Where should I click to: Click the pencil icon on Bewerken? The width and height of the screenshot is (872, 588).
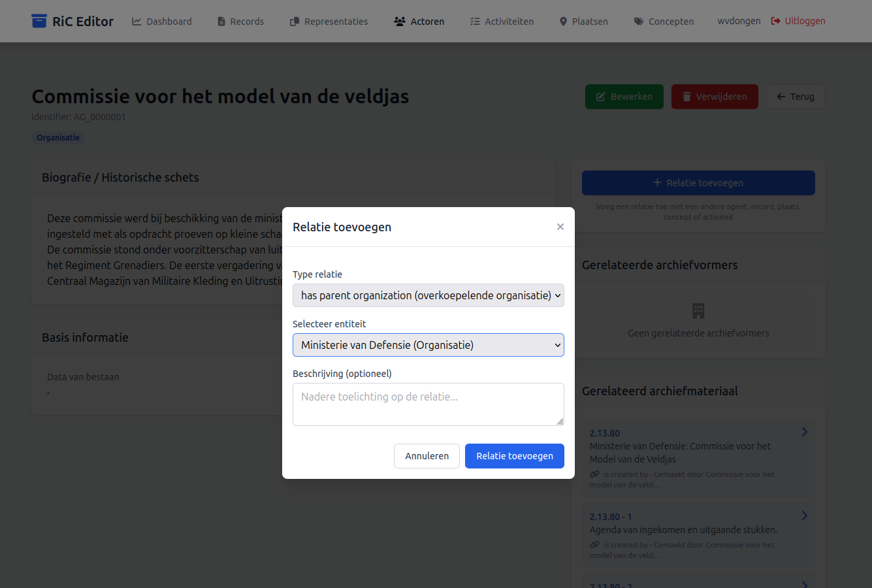(601, 97)
